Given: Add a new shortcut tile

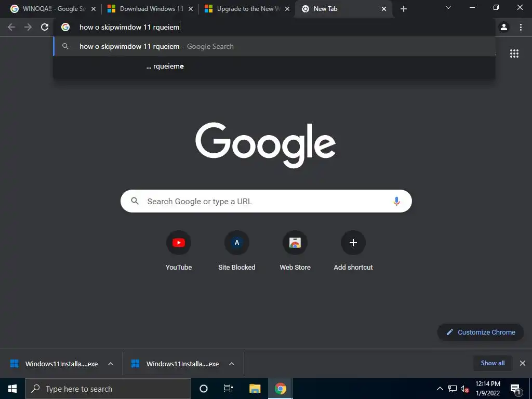Looking at the screenshot, I should [x=353, y=251].
